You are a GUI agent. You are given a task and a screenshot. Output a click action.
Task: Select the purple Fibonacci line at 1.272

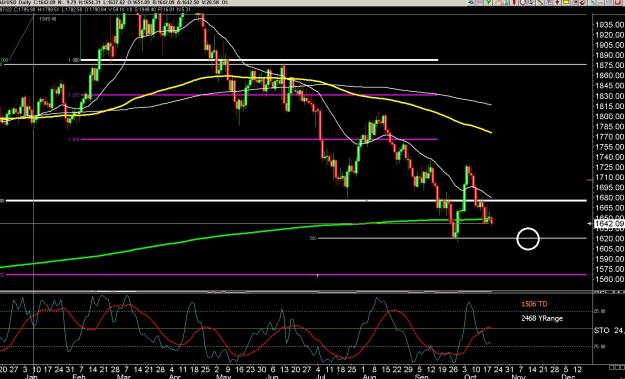click(259, 95)
